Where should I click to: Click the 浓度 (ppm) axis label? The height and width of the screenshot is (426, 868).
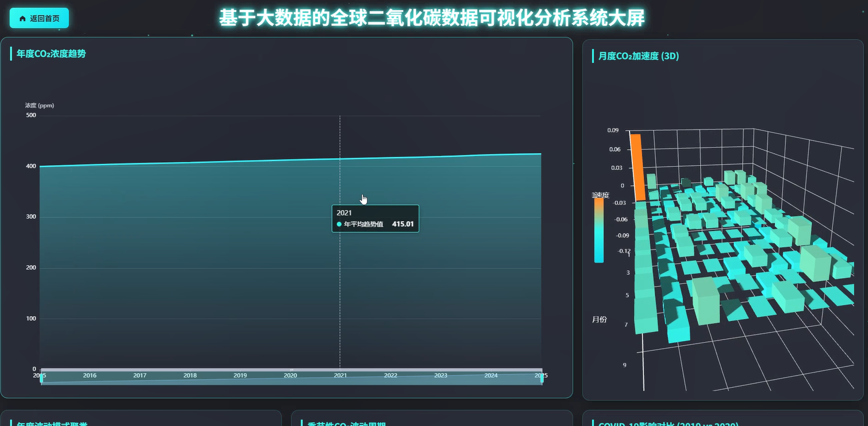click(39, 105)
